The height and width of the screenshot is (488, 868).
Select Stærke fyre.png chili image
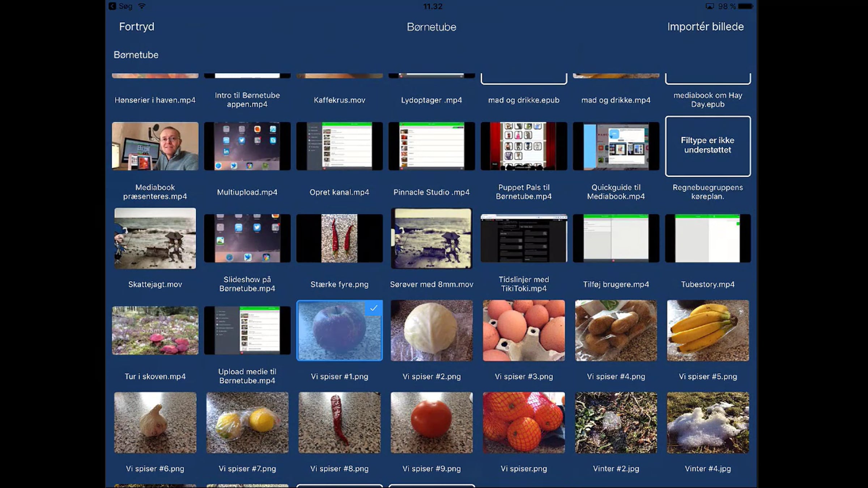339,238
